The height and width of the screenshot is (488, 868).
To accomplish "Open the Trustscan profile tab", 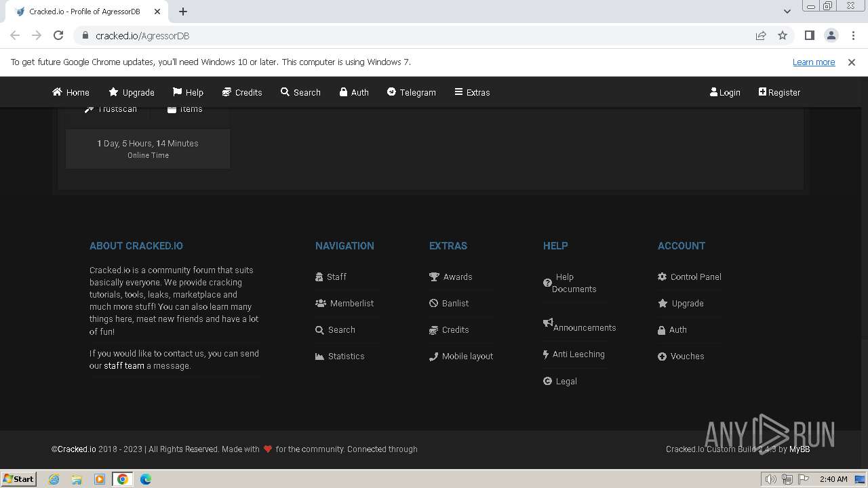I will click(x=111, y=109).
